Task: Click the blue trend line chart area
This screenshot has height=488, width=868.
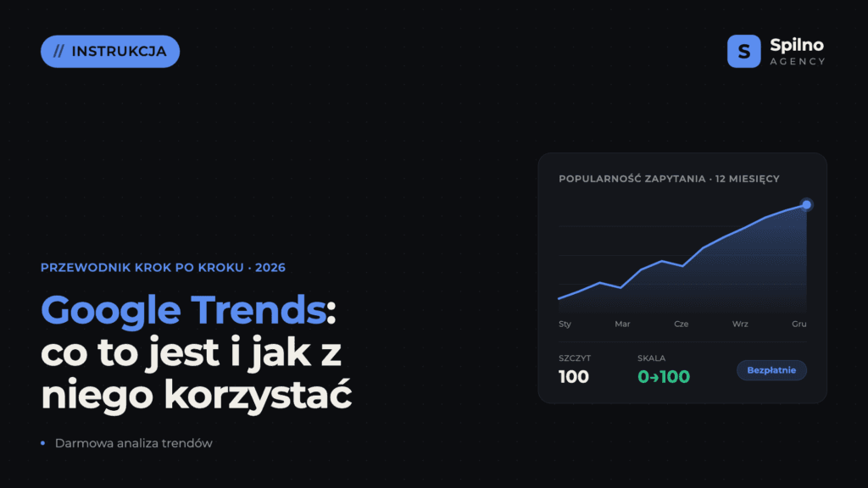Action: click(x=682, y=259)
